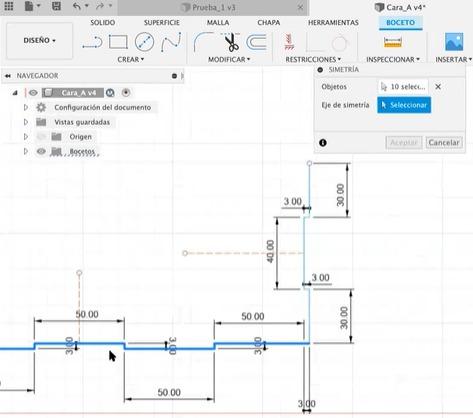Viewport: 473px width, 418px height.
Task: Expand the MODIFICAR menu
Action: click(x=229, y=59)
